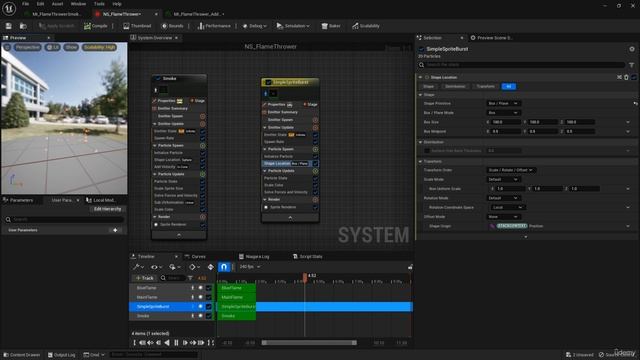Screen dimensions: 640x360
Task: Click the timeline lock icon
Action: (x=410, y=267)
